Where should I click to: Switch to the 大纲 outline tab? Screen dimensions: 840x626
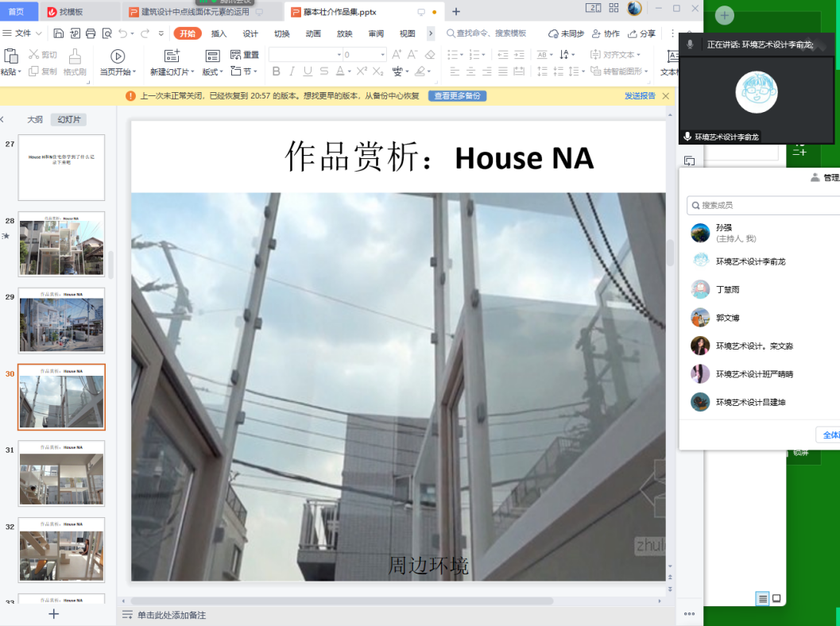pos(35,120)
